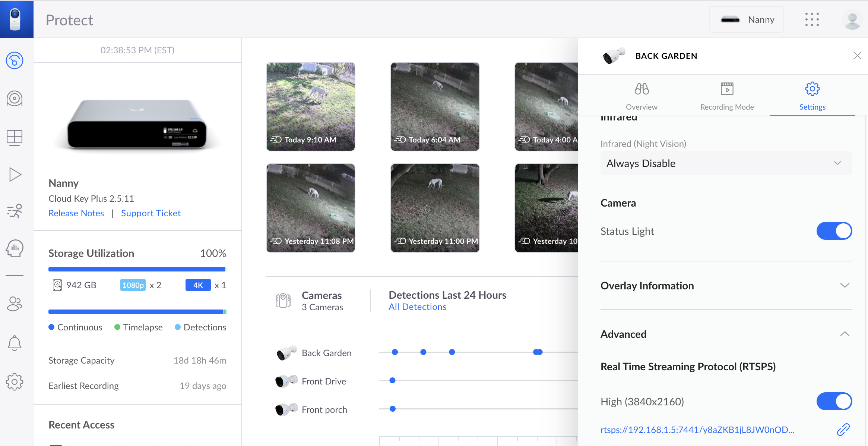868x446 pixels.
Task: Open the Today 9:10 AM detection thumbnail
Action: click(310, 107)
